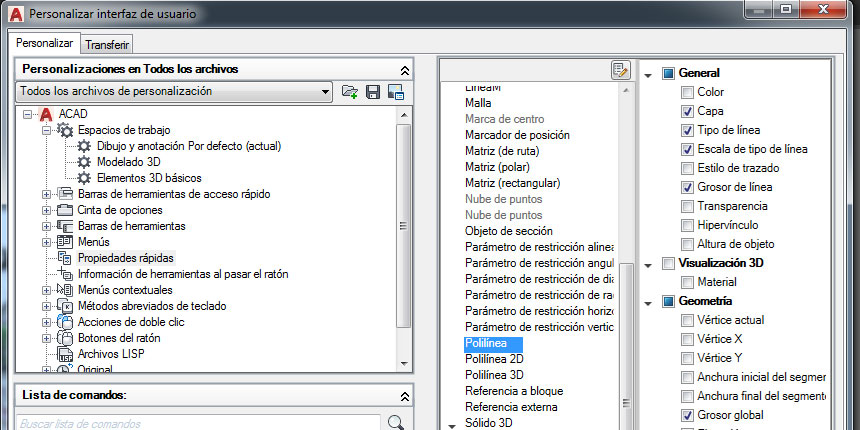Click the load partial customization file icon
The height and width of the screenshot is (430, 860).
pos(349,92)
